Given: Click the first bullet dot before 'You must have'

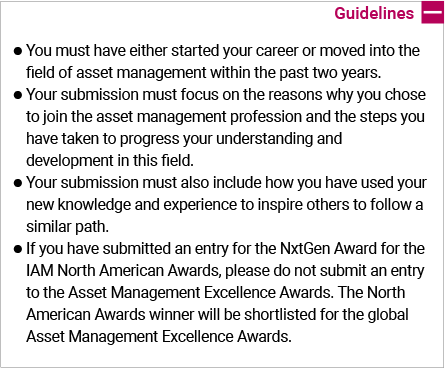Looking at the screenshot, I should click(18, 51).
